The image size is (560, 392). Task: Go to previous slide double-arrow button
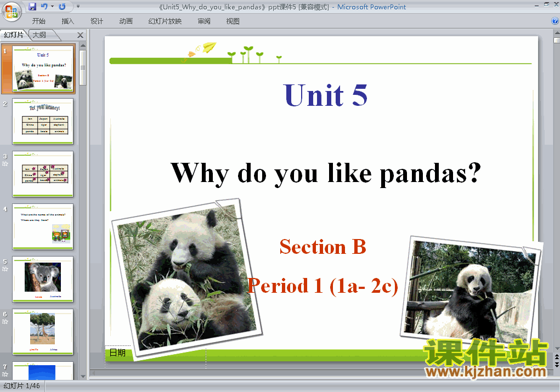point(557,357)
